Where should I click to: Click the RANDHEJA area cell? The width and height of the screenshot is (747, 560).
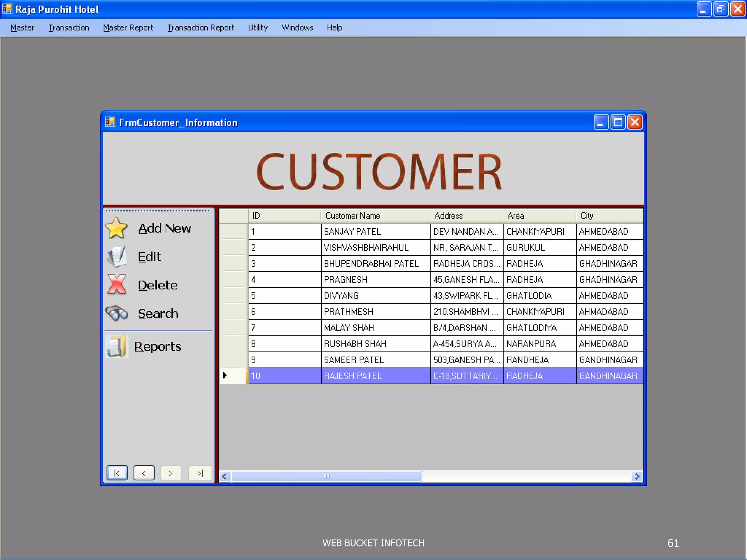coord(540,360)
